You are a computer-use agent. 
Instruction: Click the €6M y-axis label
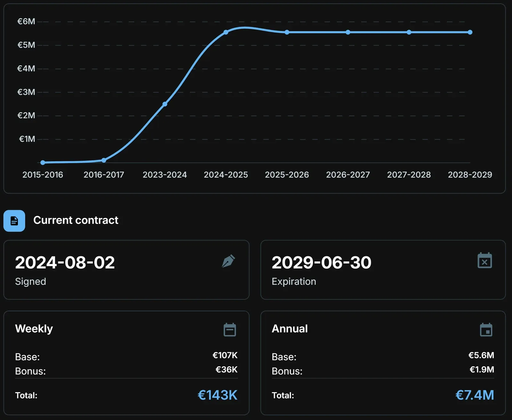click(x=26, y=21)
